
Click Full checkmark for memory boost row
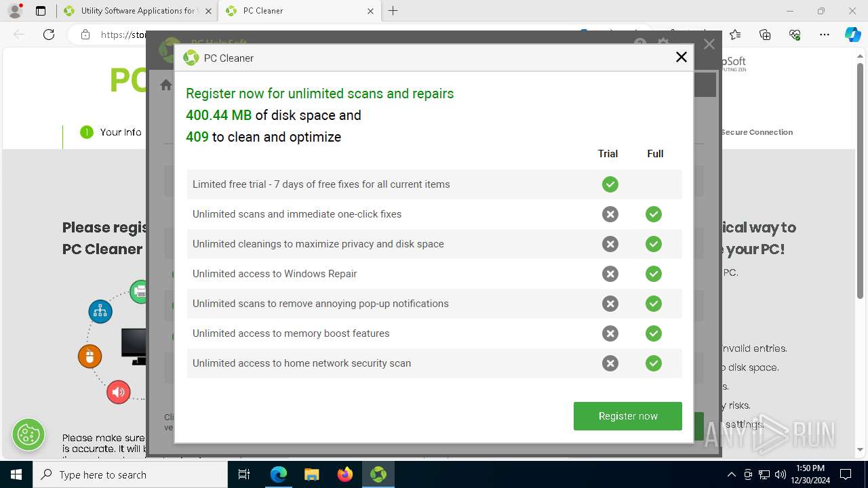(654, 333)
